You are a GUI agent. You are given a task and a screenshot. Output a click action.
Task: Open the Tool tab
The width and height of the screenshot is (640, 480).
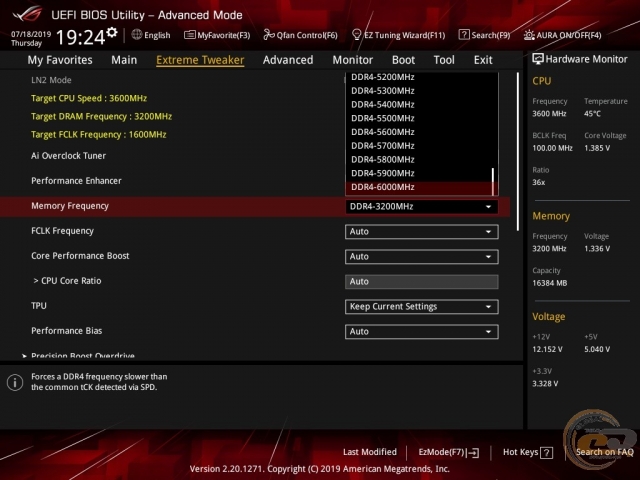444,60
